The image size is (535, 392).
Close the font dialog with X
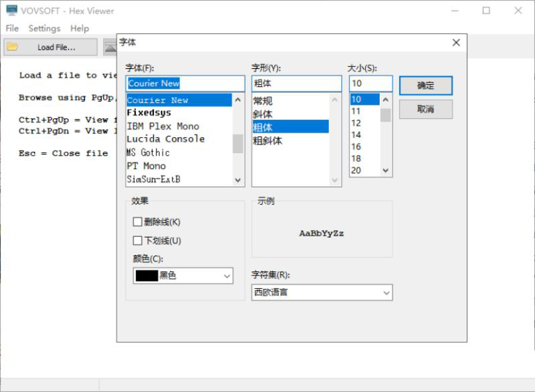456,43
